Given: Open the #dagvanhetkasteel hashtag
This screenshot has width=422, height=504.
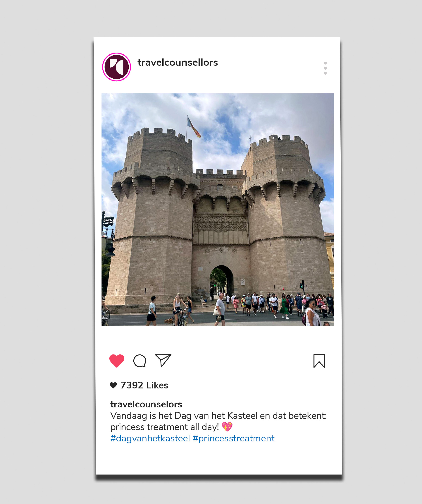Looking at the screenshot, I should pos(150,438).
